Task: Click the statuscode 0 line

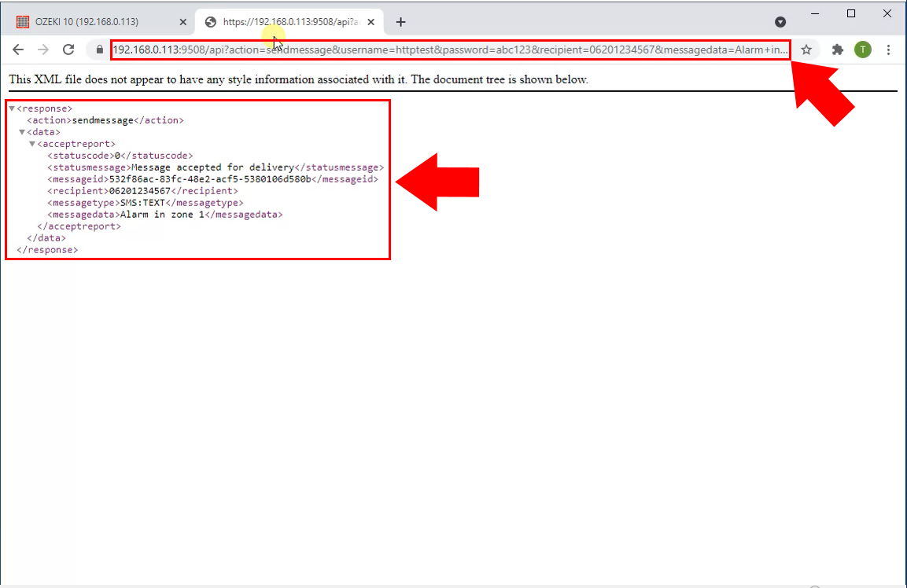Action: [120, 156]
